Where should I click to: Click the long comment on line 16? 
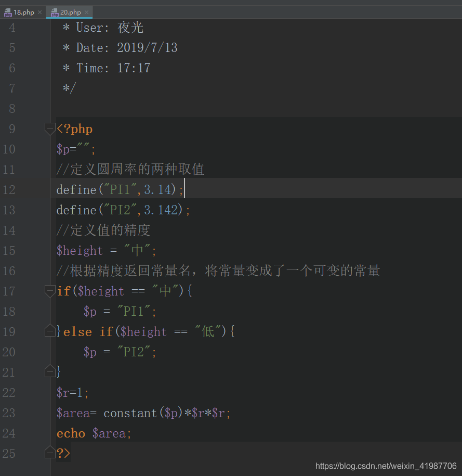(x=218, y=271)
